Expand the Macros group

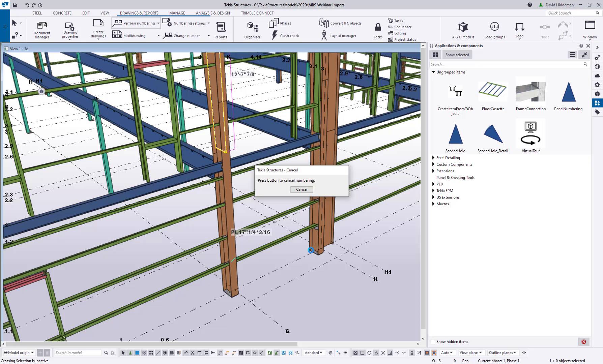tap(433, 204)
